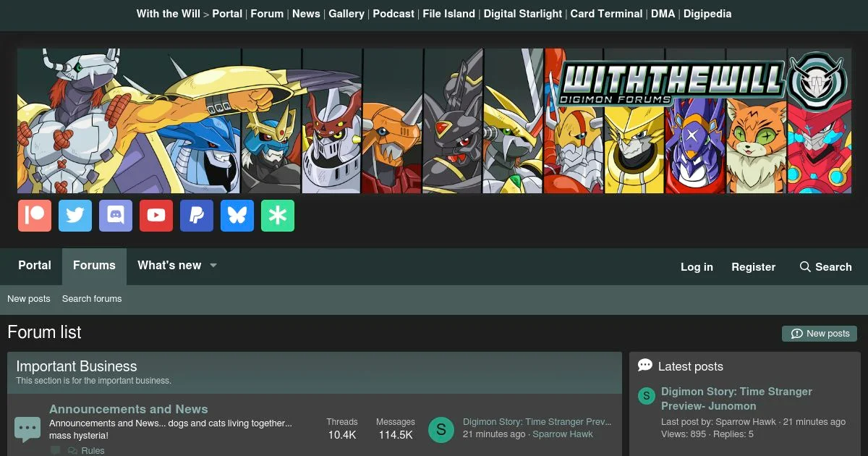This screenshot has width=868, height=456.
Task: Open the What's new tab
Action: coord(169,266)
